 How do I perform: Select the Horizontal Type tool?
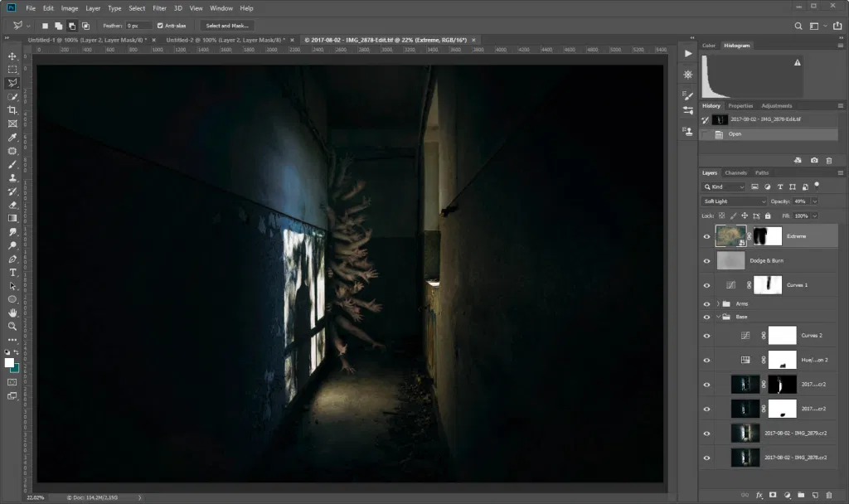coord(12,273)
